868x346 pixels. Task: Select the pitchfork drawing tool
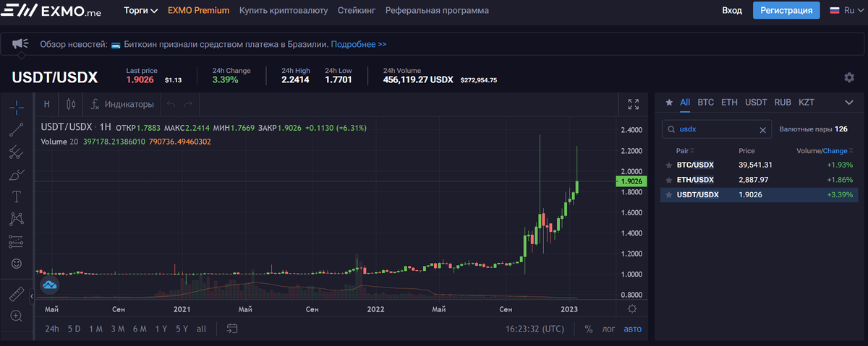coord(17,152)
